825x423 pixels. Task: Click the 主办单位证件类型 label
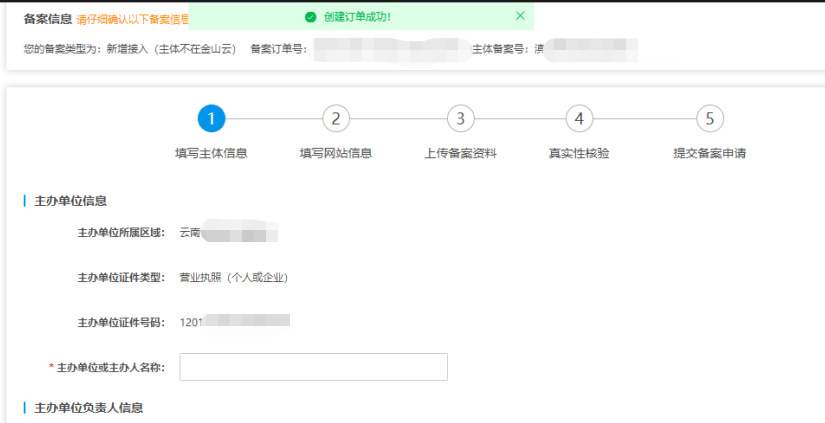tap(121, 277)
